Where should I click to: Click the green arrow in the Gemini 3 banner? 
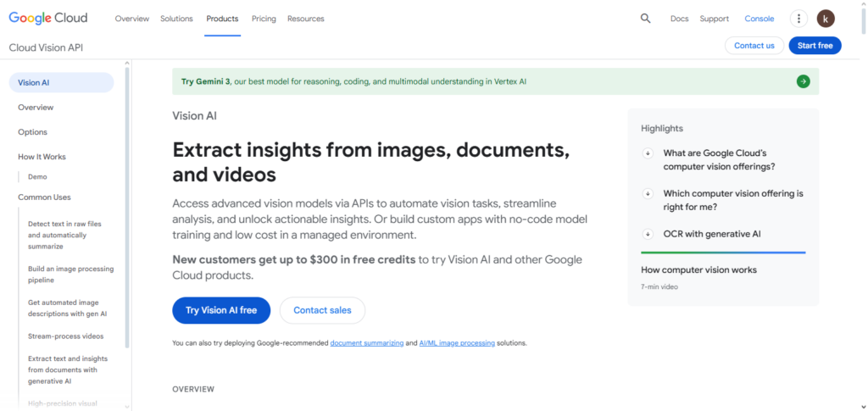tap(804, 81)
